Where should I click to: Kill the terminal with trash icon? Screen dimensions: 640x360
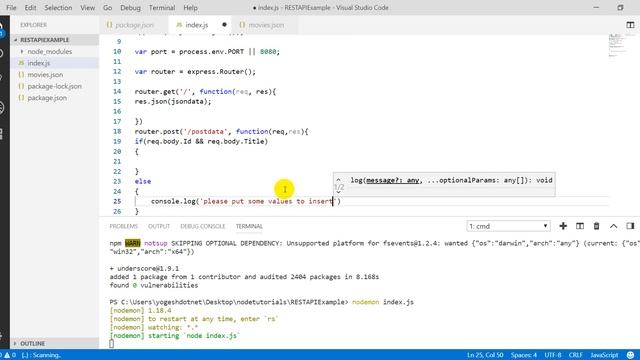pyautogui.click(x=596, y=226)
